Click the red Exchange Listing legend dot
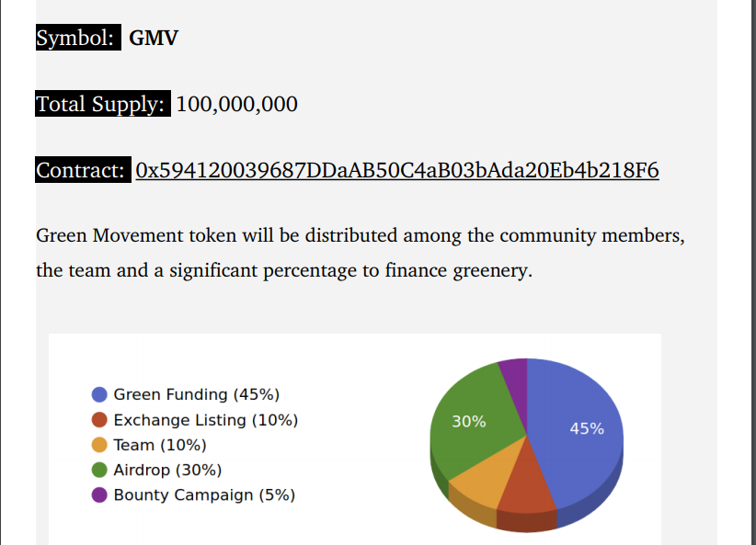Viewport: 756px width, 545px height. 100,420
